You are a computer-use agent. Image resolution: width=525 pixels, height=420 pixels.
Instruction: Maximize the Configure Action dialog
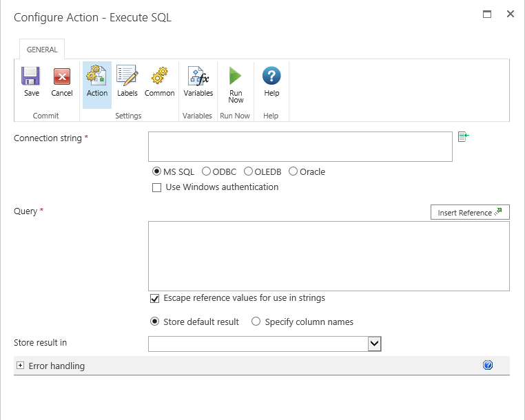487,14
